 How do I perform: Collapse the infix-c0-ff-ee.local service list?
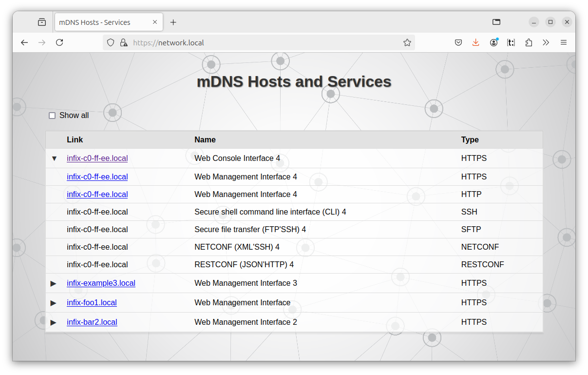(x=54, y=158)
